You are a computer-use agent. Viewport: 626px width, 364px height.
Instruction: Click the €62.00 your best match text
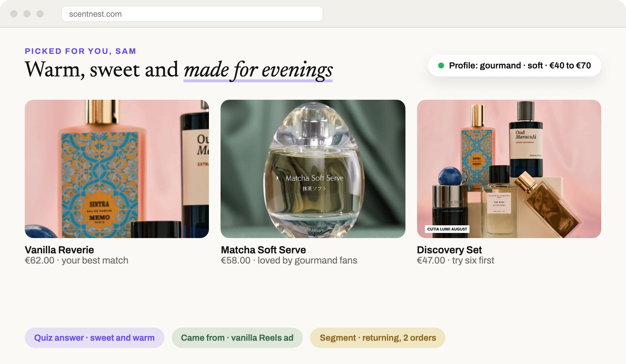coord(76,261)
